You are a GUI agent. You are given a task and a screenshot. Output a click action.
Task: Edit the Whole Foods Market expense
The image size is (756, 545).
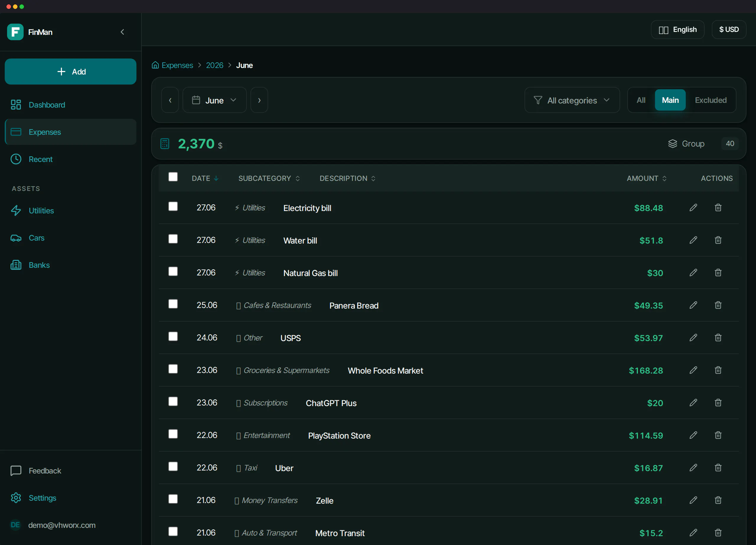[693, 370]
